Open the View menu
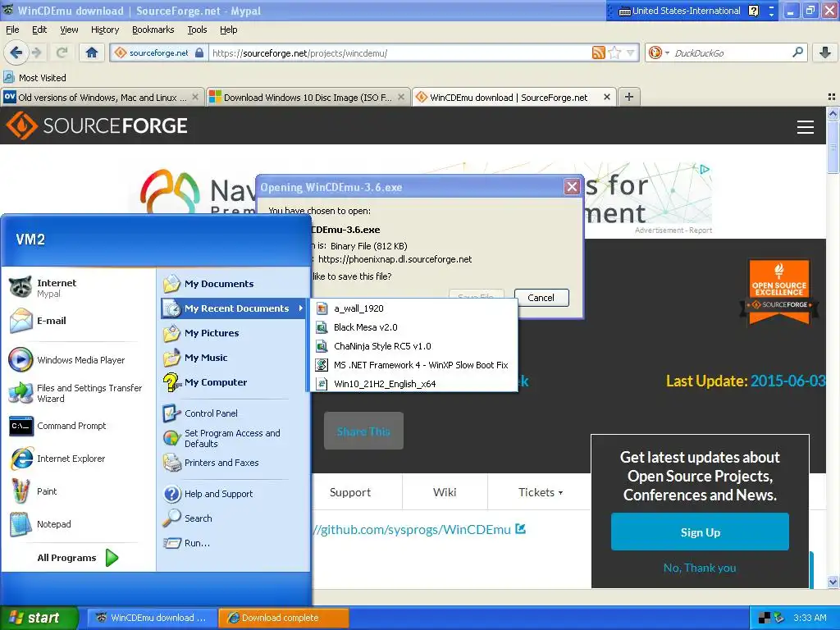 69,30
